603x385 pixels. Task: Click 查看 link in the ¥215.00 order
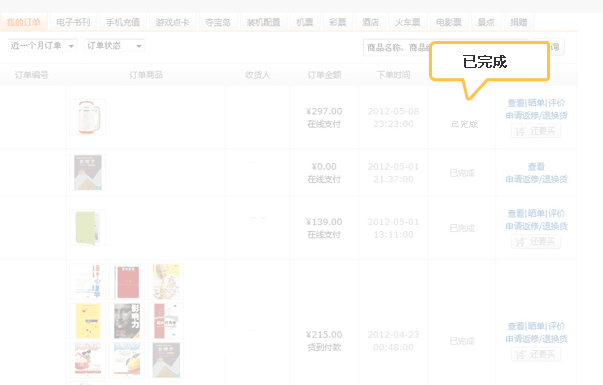(x=516, y=326)
